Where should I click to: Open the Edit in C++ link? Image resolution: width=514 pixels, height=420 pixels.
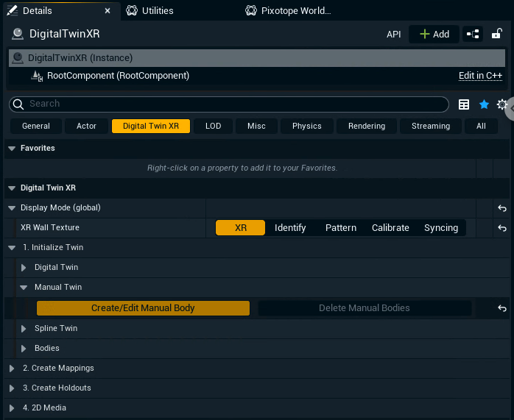pos(482,76)
